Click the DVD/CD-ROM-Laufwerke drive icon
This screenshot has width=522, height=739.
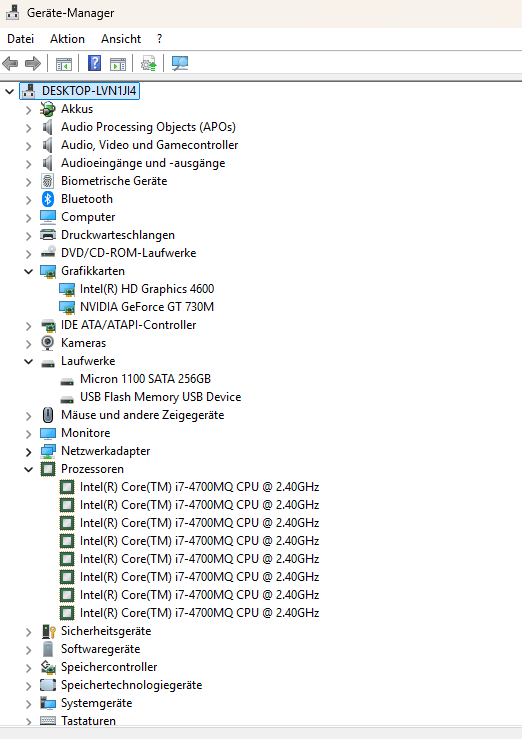pyautogui.click(x=48, y=253)
